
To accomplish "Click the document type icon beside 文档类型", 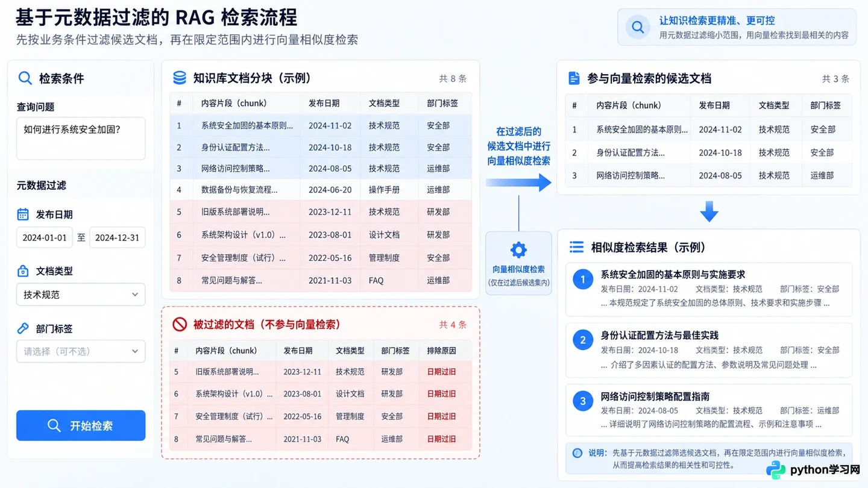I will point(23,271).
